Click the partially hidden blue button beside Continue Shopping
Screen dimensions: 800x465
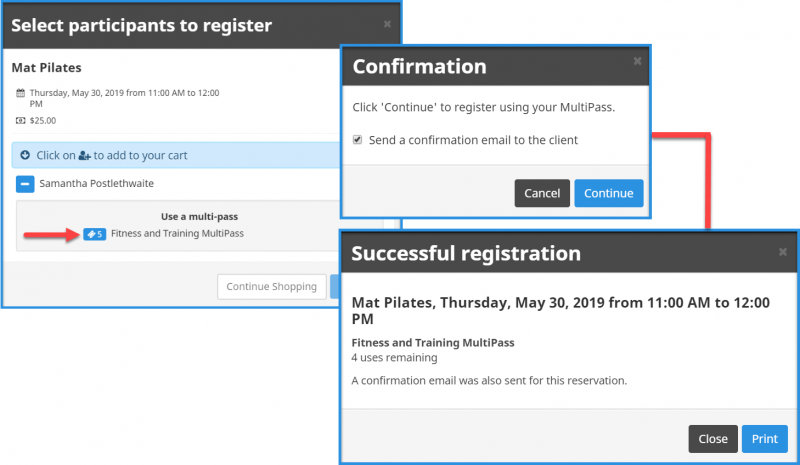click(x=335, y=286)
